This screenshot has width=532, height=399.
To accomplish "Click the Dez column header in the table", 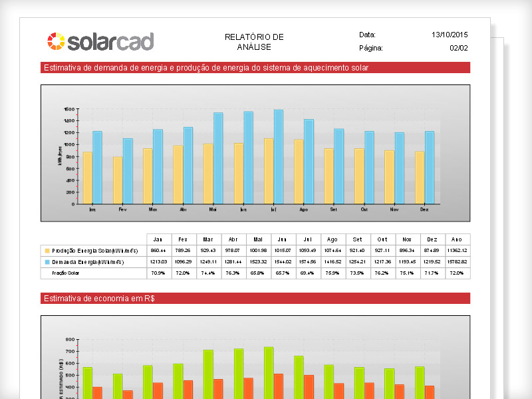I will click(432, 239).
